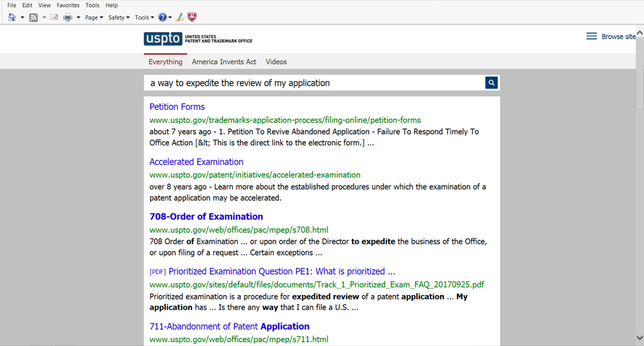Switch to America Invents Act tab
This screenshot has height=346, width=644.
tap(224, 61)
